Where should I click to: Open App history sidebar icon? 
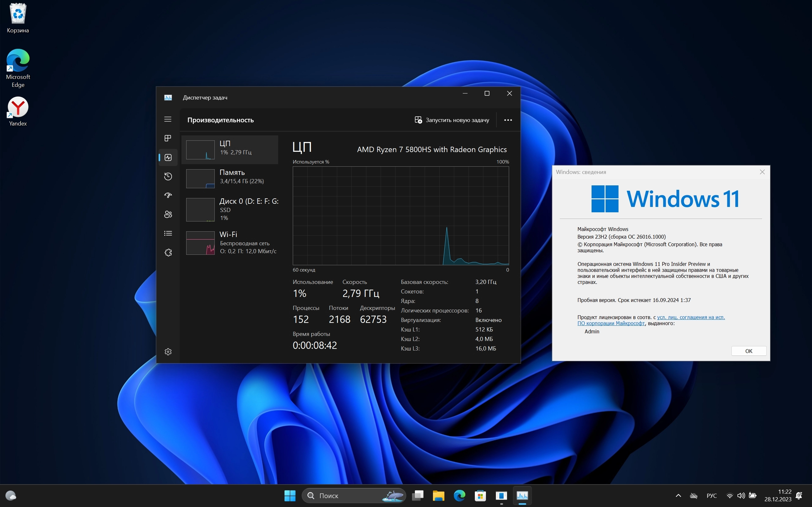(x=168, y=176)
